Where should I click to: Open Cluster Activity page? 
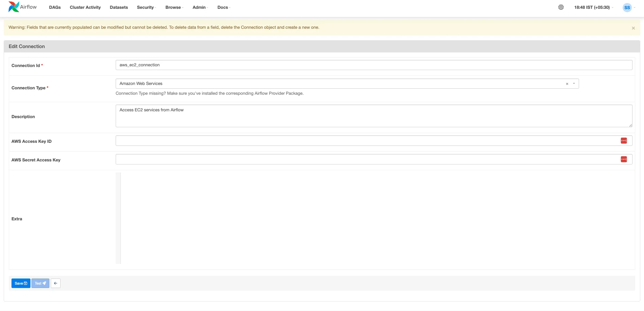85,7
